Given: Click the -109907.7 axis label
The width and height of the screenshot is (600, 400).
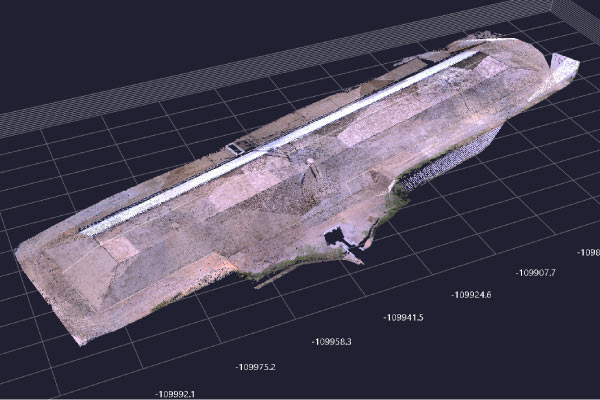Looking at the screenshot, I should tap(536, 272).
